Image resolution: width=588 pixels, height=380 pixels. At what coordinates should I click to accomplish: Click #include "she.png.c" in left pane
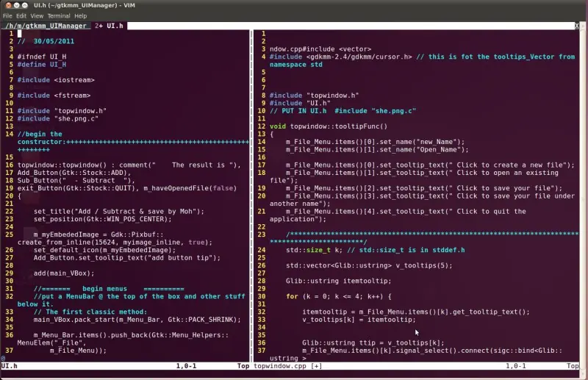coord(58,118)
